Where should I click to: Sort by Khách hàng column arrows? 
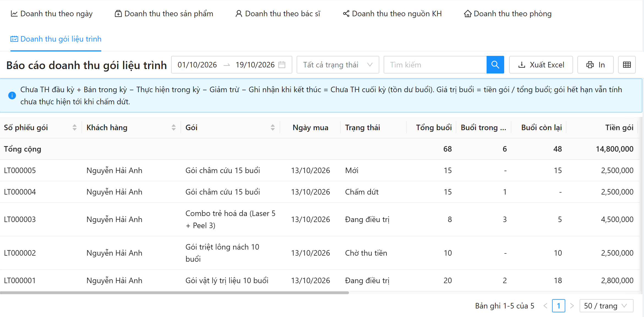174,127
